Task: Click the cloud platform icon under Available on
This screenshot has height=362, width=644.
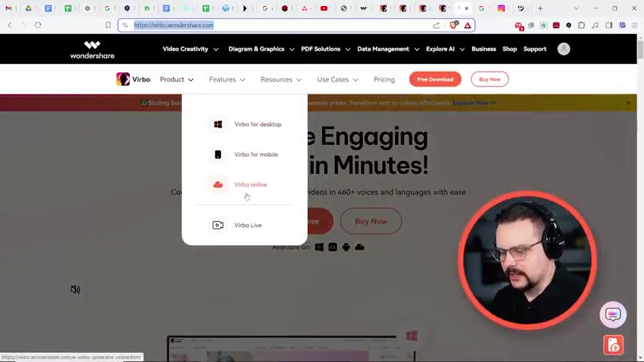Action: [x=360, y=247]
